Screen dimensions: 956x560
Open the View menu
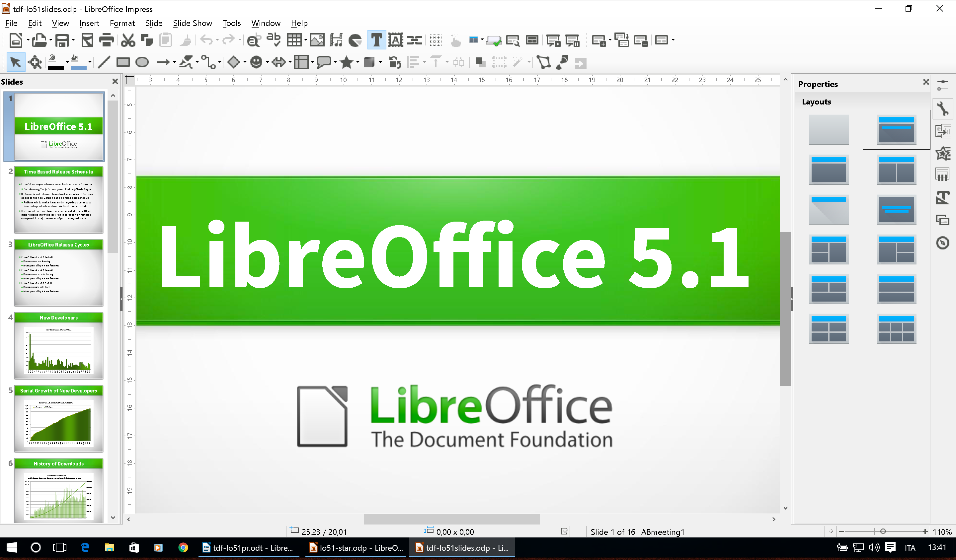(60, 22)
